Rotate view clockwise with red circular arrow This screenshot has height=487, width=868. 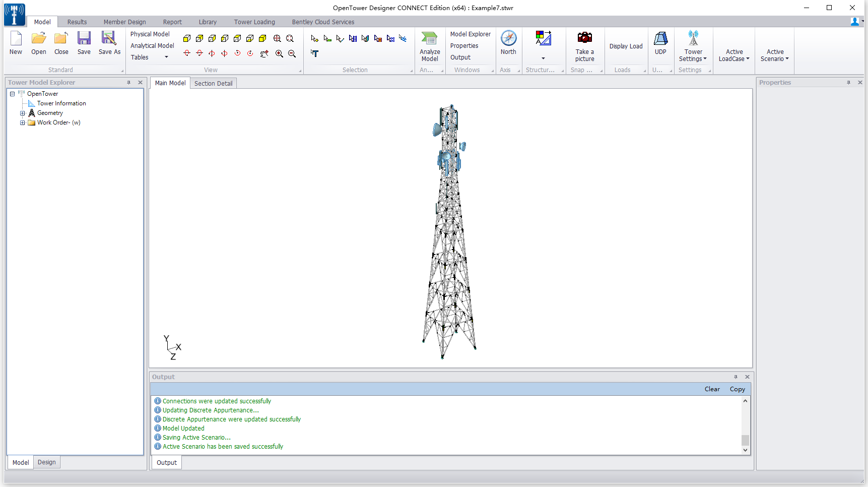click(250, 53)
